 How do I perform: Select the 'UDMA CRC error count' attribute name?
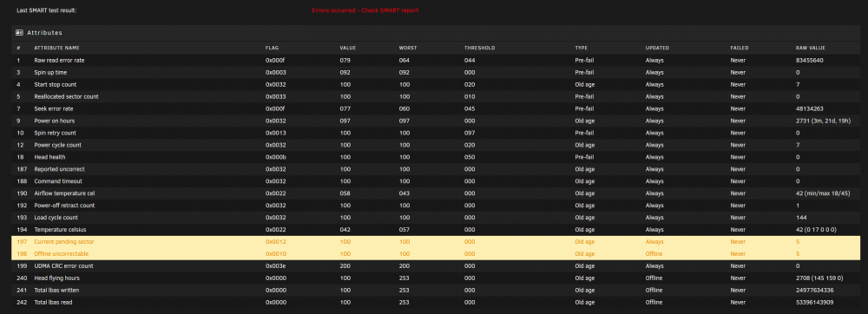(63, 266)
